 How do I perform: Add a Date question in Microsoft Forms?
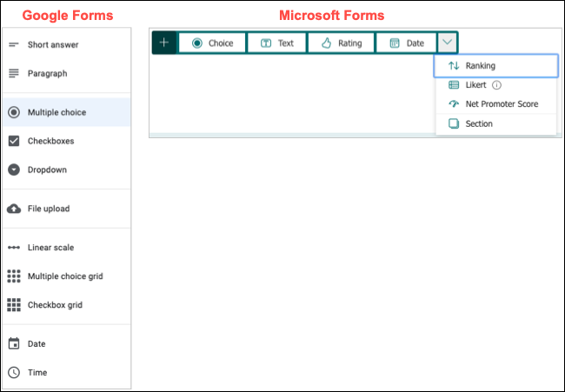click(407, 43)
